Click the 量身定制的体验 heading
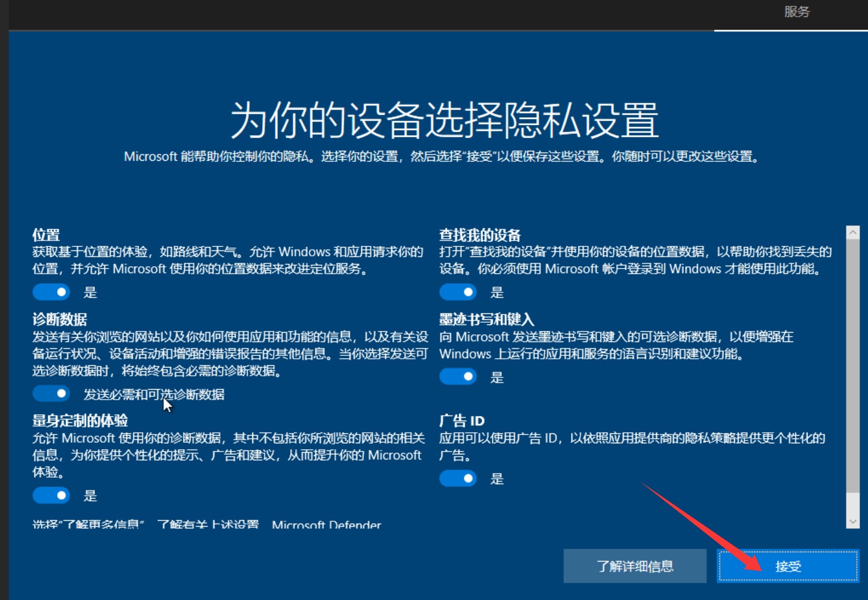 click(x=80, y=421)
